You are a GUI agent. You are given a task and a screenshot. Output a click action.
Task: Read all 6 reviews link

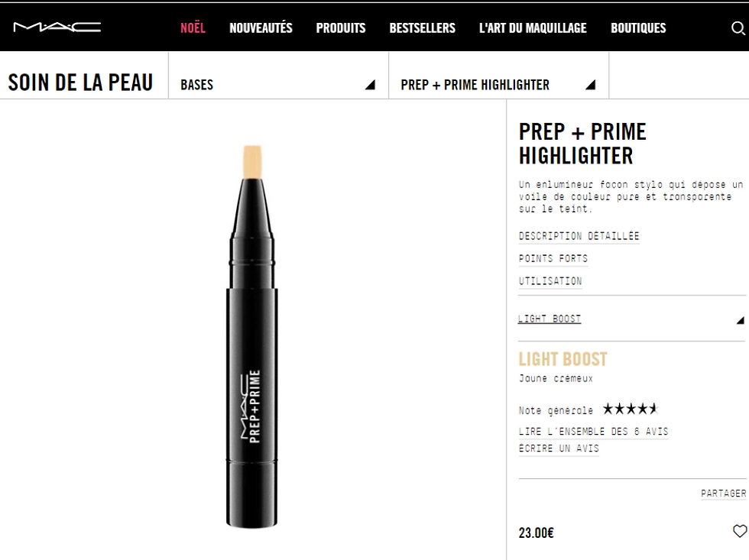point(593,432)
